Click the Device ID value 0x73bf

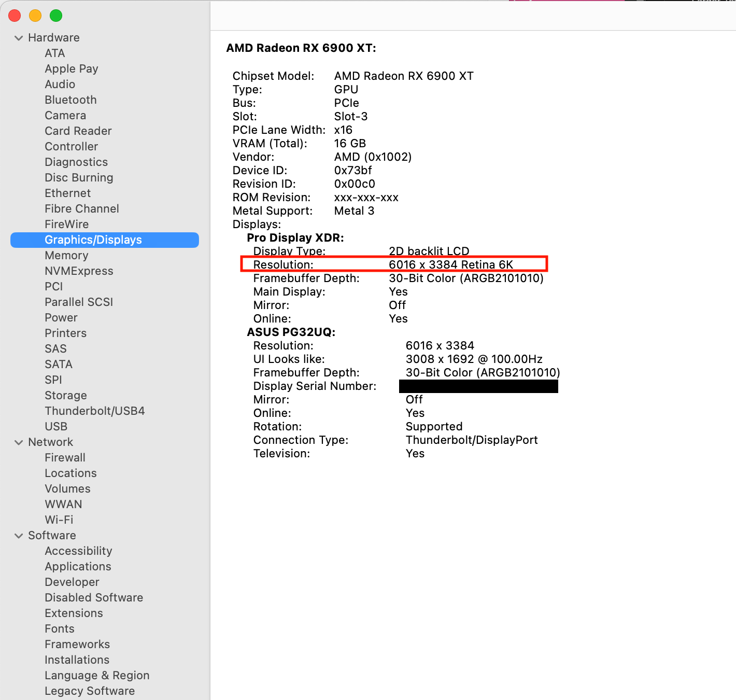[353, 171]
